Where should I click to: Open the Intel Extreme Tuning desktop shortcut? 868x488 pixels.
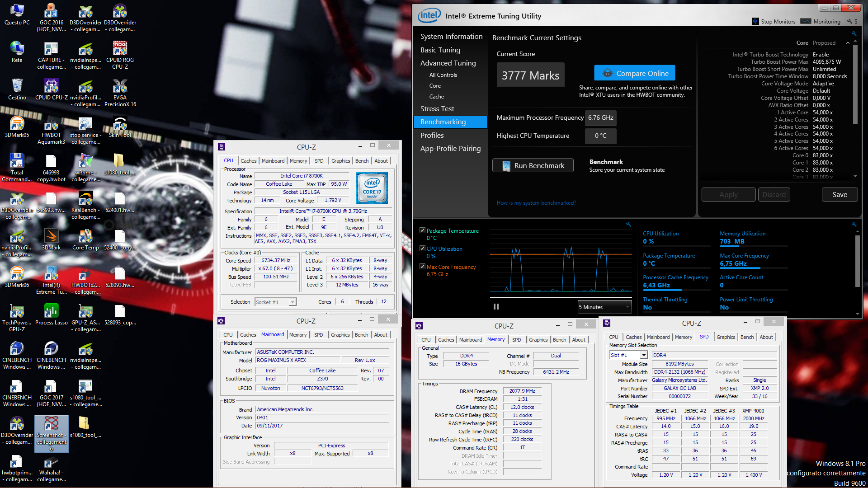pos(51,281)
